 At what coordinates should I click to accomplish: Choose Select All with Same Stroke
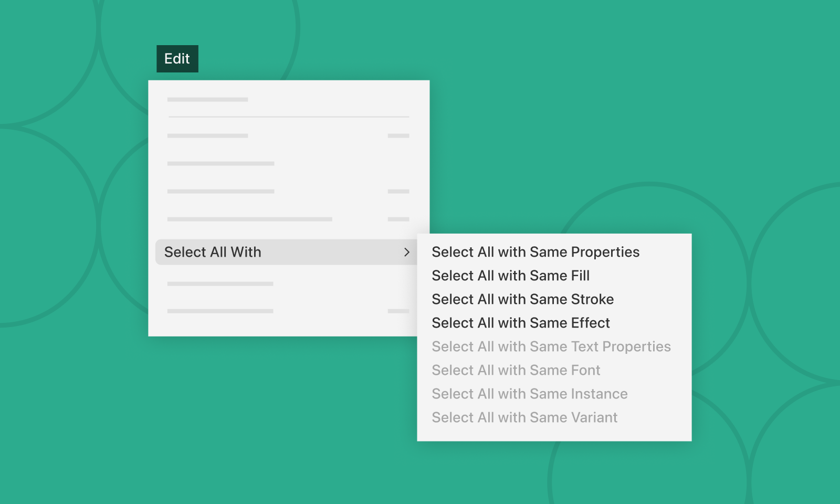pyautogui.click(x=523, y=299)
